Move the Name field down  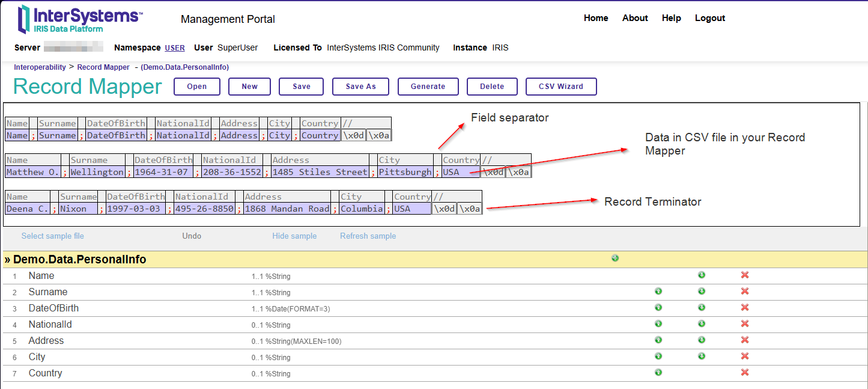click(702, 275)
